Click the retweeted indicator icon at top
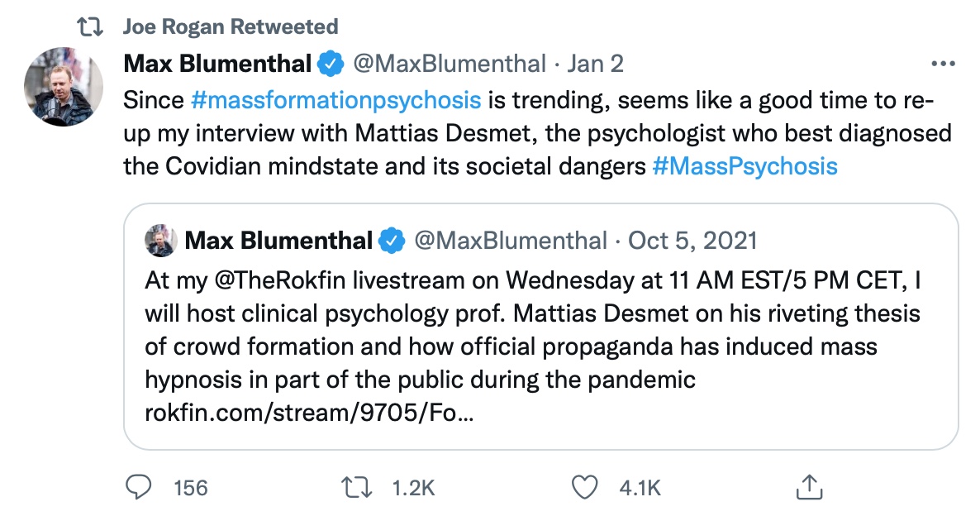 click(88, 27)
